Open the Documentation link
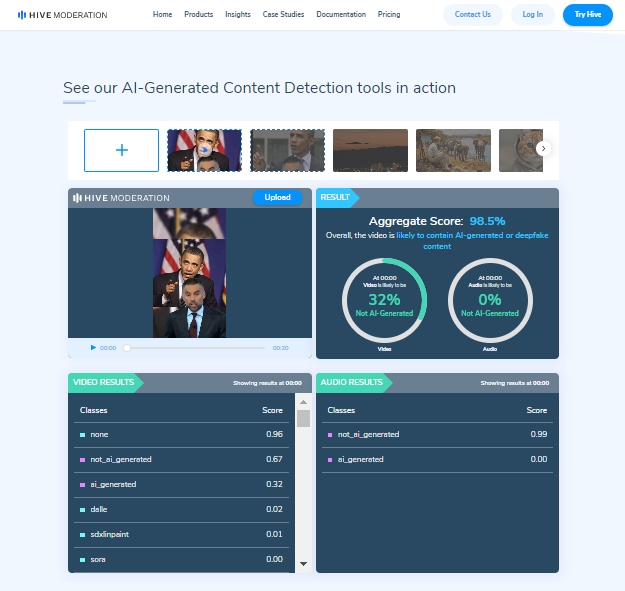The image size is (625, 591). click(x=341, y=14)
